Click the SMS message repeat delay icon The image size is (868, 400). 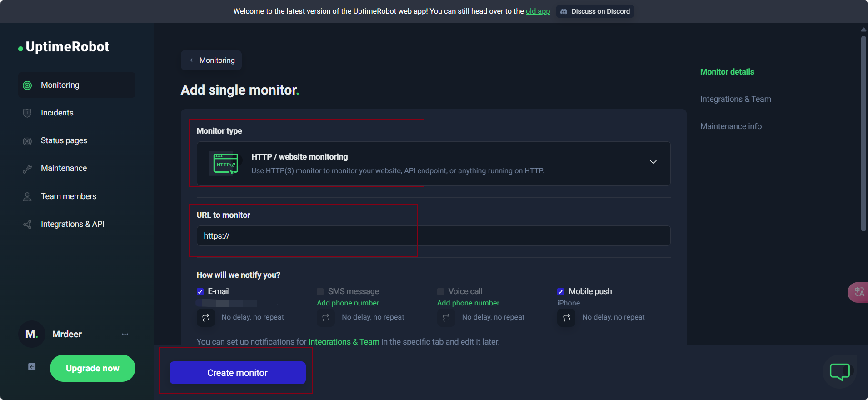326,317
